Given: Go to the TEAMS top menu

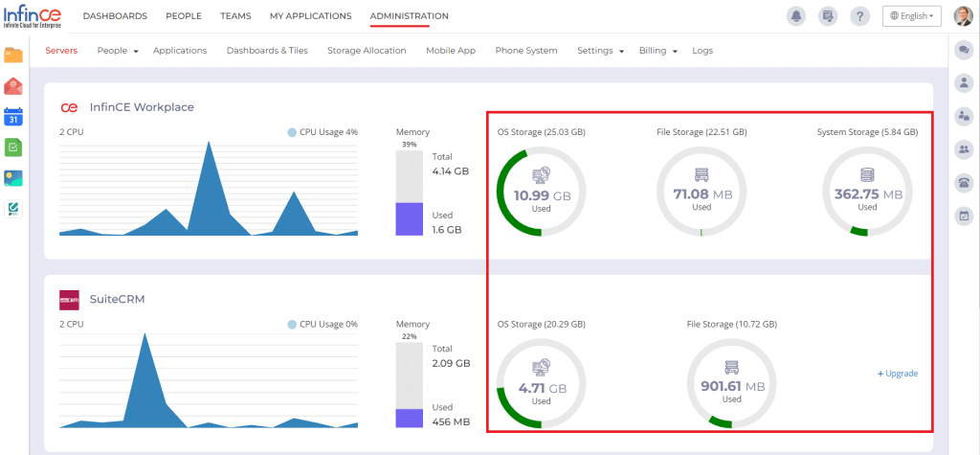Looking at the screenshot, I should pyautogui.click(x=235, y=16).
